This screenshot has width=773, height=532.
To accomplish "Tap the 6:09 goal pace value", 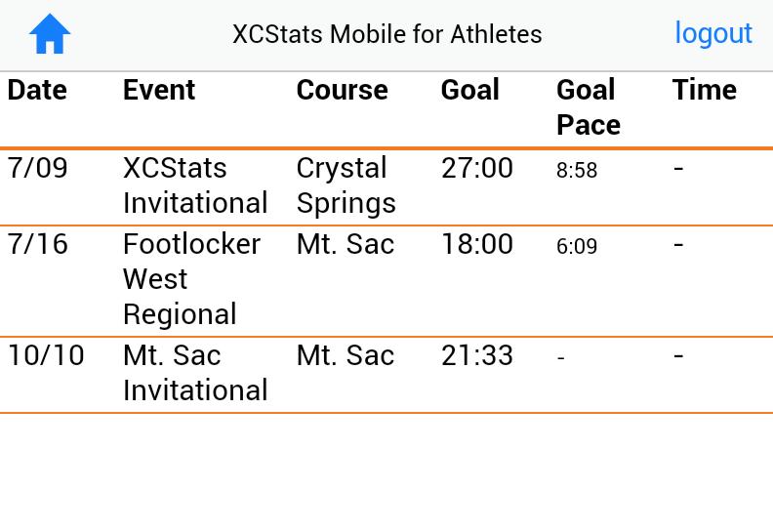I will click(x=577, y=247).
